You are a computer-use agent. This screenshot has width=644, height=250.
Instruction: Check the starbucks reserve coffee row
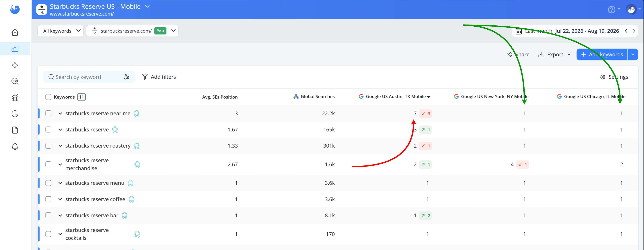click(49, 199)
